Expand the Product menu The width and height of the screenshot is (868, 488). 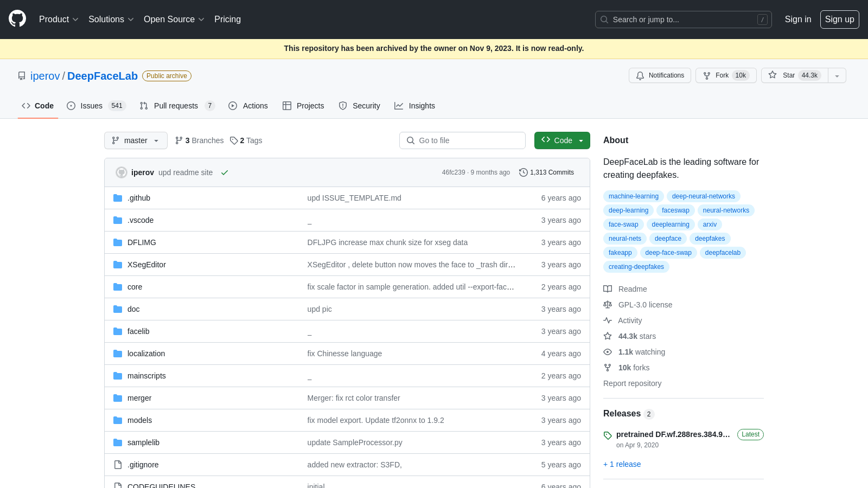point(59,20)
